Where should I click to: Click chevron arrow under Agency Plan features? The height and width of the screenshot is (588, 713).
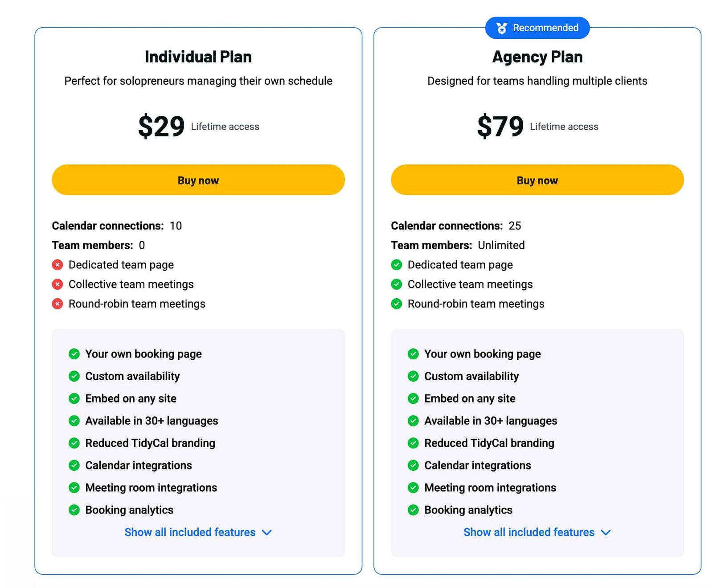pos(606,533)
